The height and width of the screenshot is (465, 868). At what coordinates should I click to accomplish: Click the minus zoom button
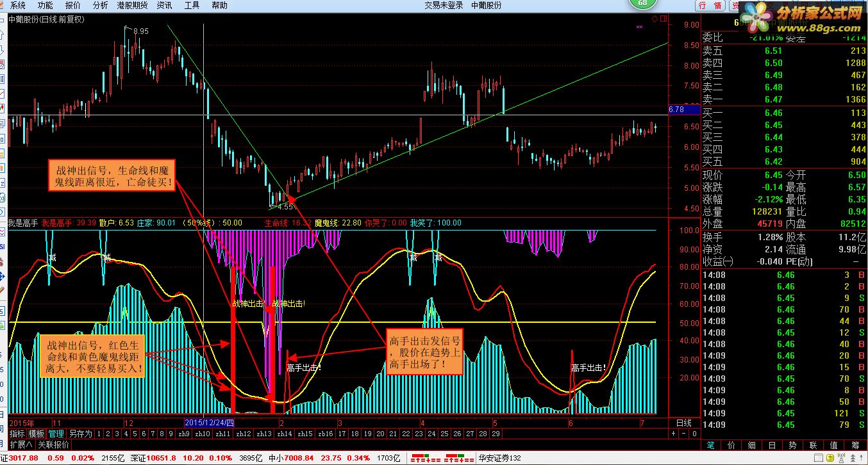coord(683,434)
